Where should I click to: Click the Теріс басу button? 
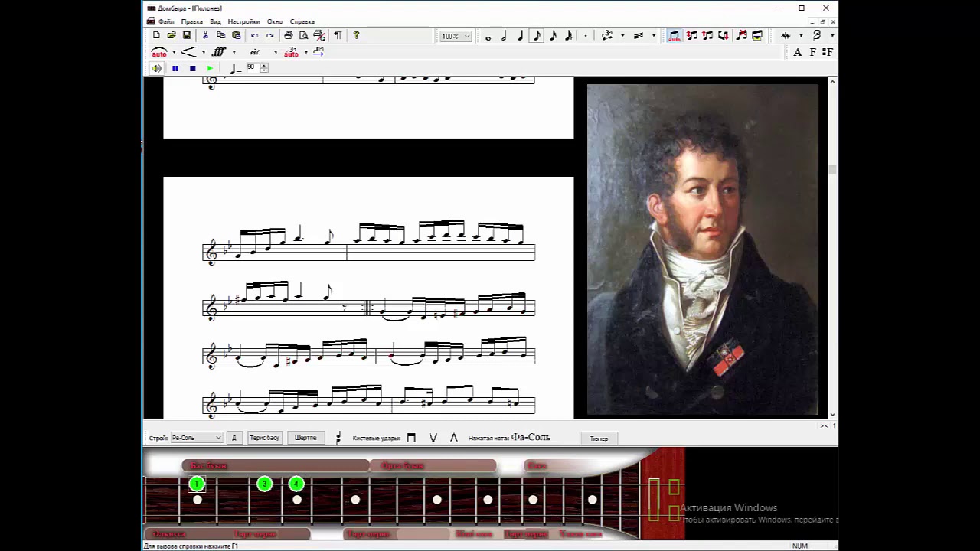tap(264, 438)
